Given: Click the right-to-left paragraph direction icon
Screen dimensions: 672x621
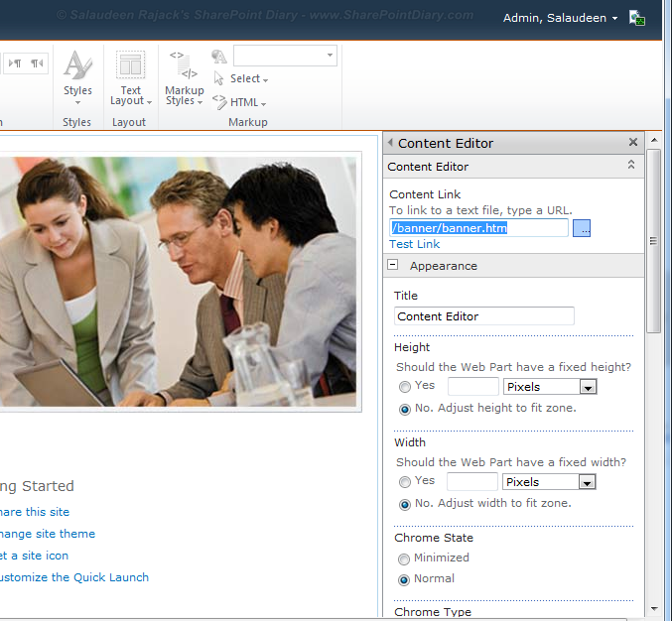Looking at the screenshot, I should (37, 63).
